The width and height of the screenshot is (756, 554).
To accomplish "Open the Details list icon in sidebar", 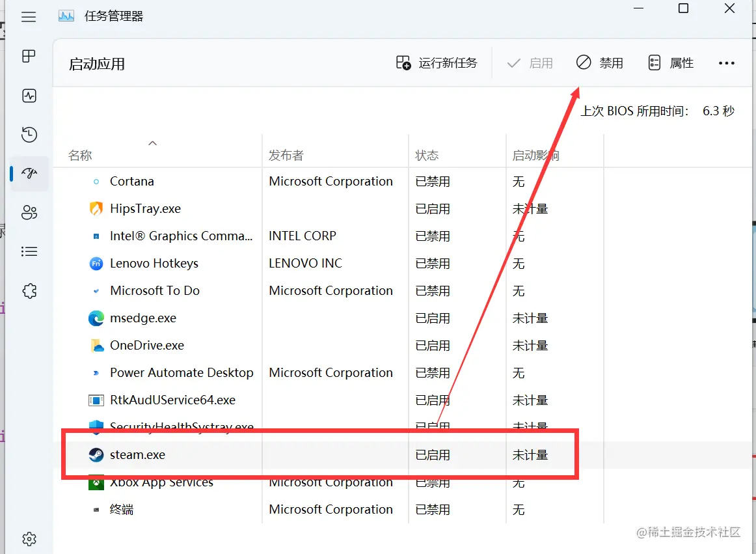I will (29, 251).
